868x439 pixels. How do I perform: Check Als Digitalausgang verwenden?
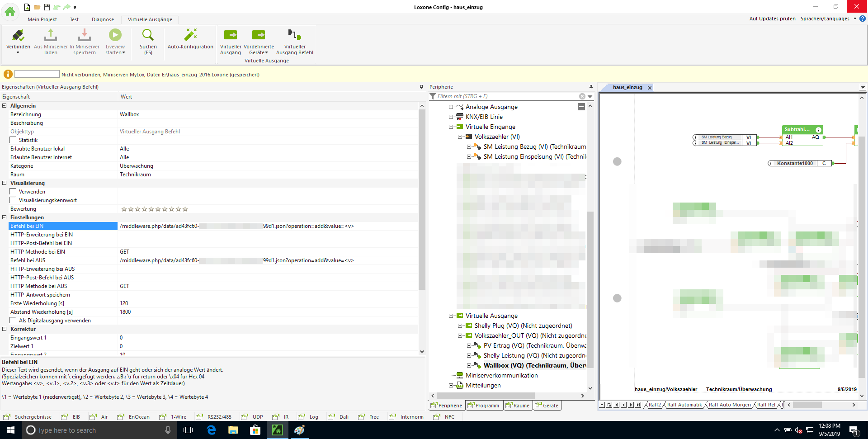point(13,321)
